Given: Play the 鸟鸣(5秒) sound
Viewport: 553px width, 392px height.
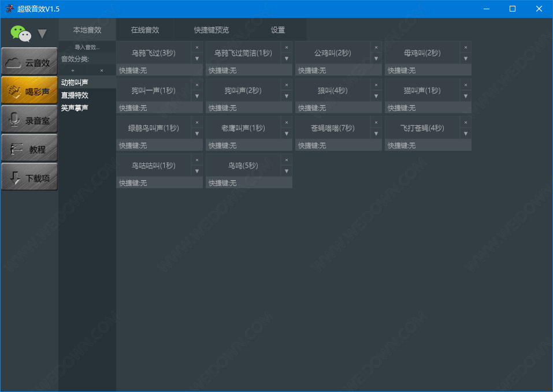Looking at the screenshot, I should pos(243,166).
